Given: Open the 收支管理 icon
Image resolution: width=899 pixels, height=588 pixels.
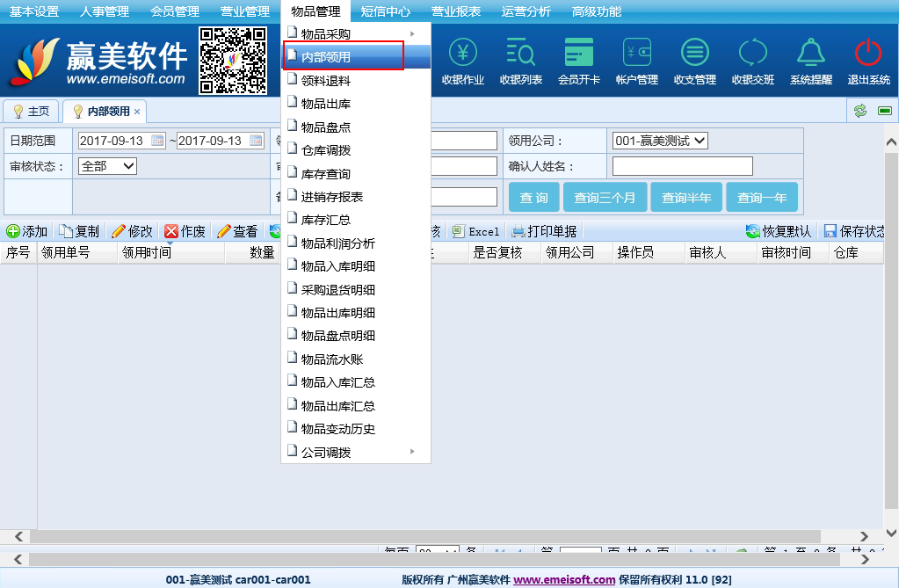Looking at the screenshot, I should pos(694,54).
